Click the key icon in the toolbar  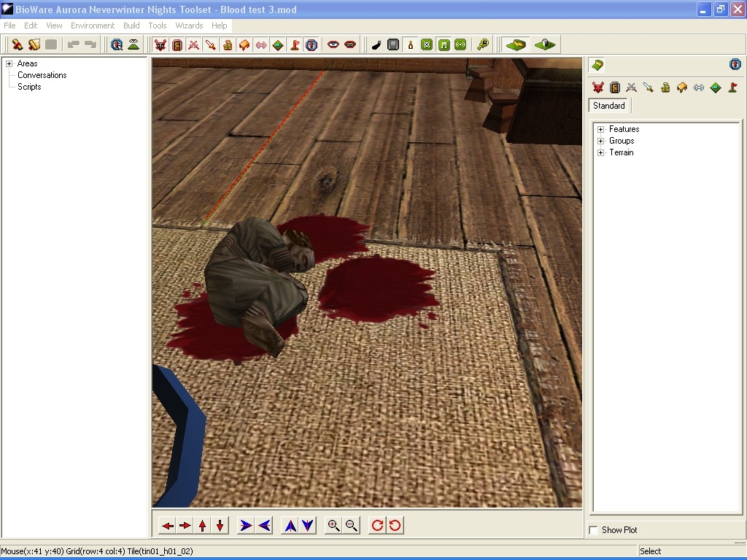[483, 44]
